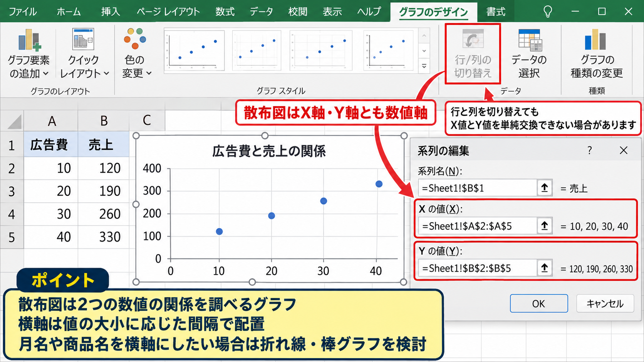Select row 3 header
This screenshot has width=644, height=362.
pos(12,191)
